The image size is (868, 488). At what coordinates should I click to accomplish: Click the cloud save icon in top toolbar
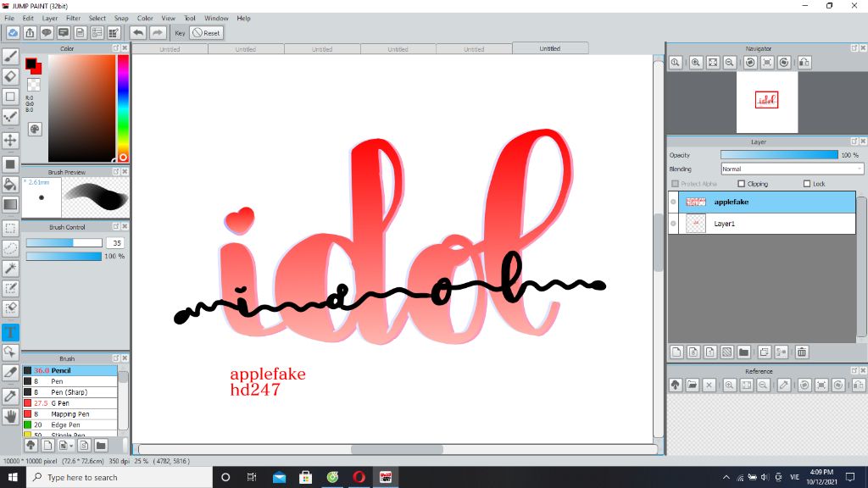pos(13,33)
